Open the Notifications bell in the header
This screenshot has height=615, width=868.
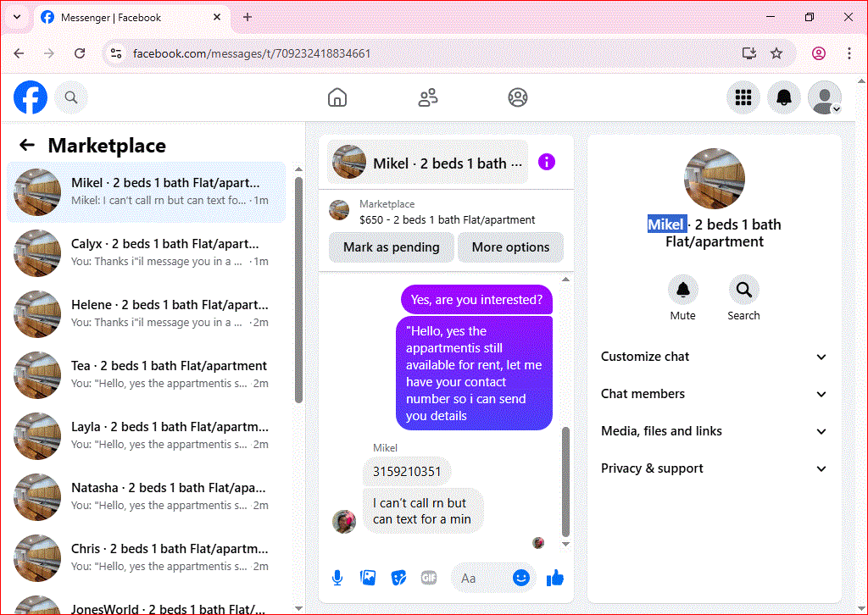784,97
